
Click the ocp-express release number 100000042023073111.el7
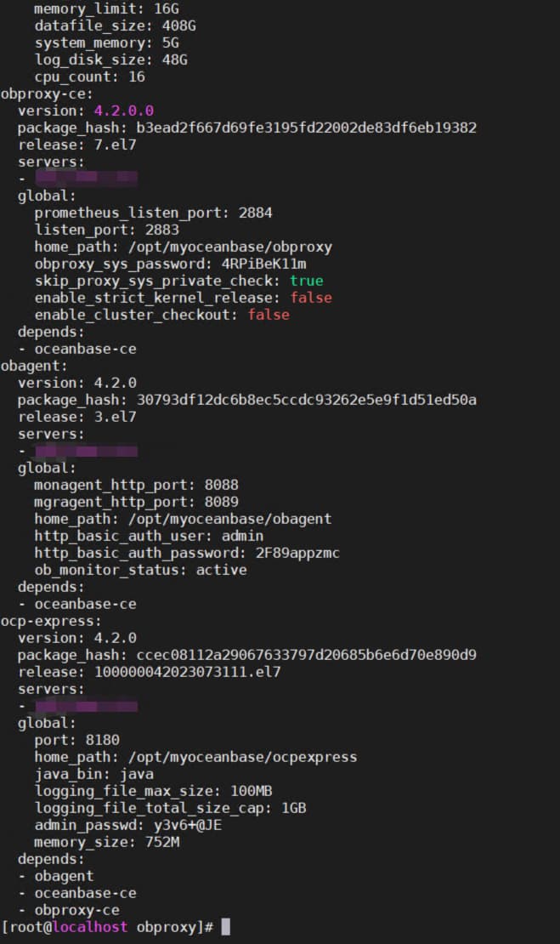point(188,672)
